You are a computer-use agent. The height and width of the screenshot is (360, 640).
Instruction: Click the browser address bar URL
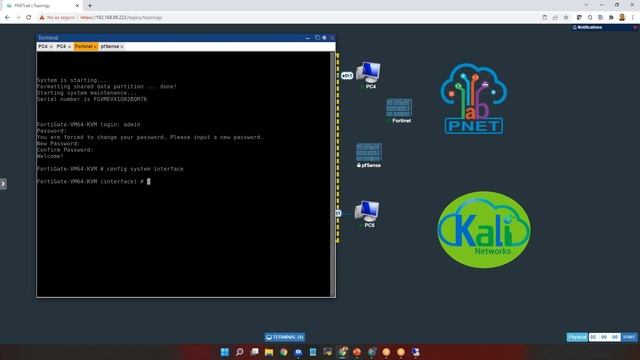pyautogui.click(x=121, y=18)
